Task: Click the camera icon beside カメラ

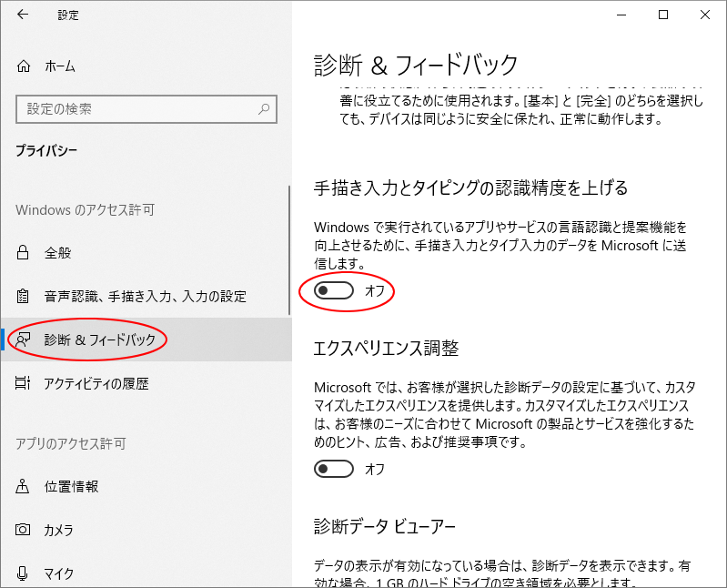Action: tap(23, 530)
